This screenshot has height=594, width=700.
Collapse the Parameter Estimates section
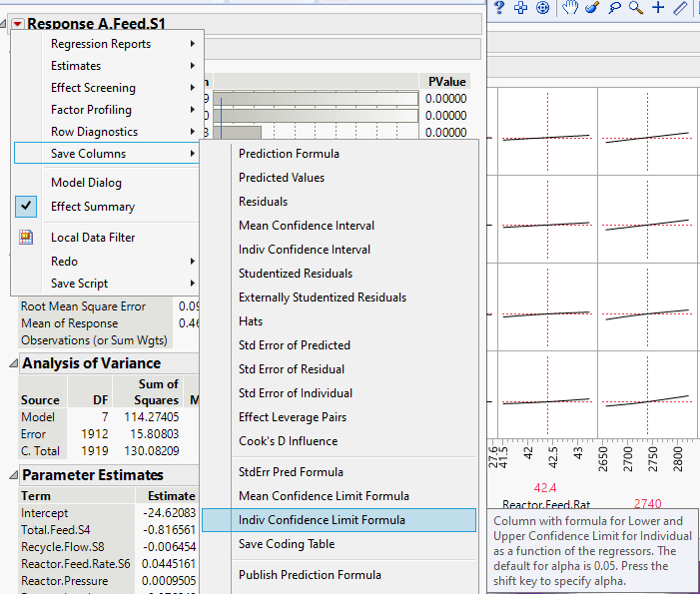(x=12, y=476)
